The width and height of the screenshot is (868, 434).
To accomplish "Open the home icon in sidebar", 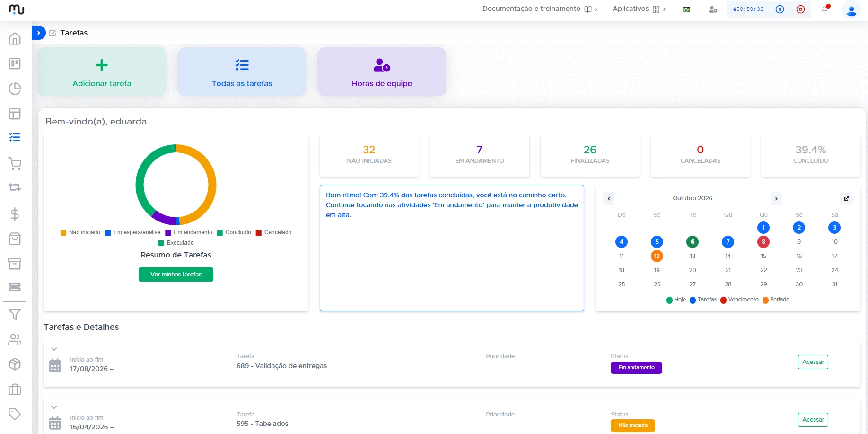I will [x=15, y=38].
